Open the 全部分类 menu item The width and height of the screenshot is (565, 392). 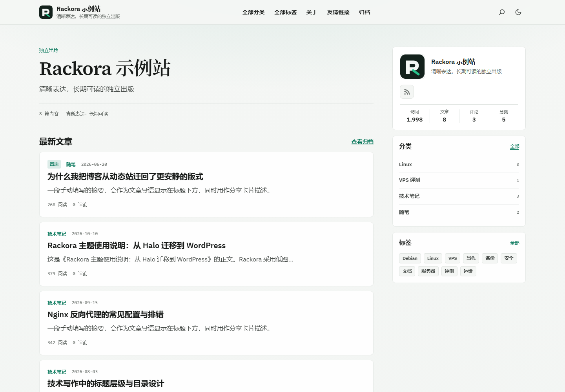click(253, 12)
